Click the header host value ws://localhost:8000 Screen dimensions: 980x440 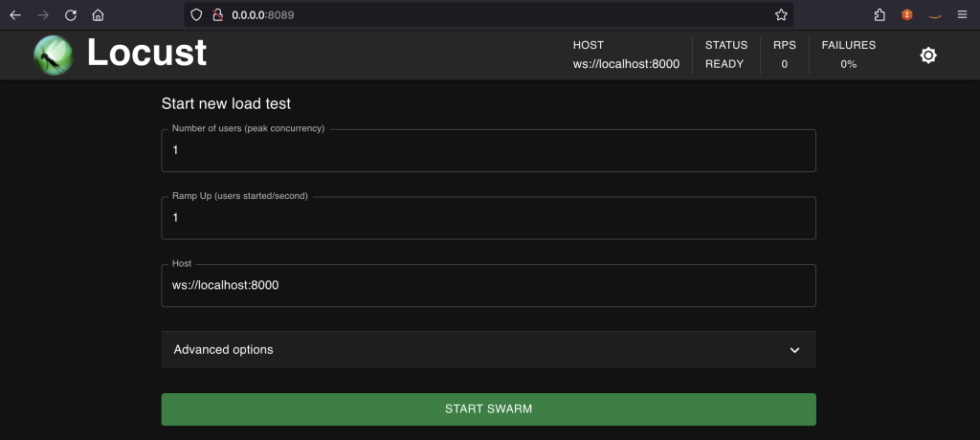click(626, 64)
